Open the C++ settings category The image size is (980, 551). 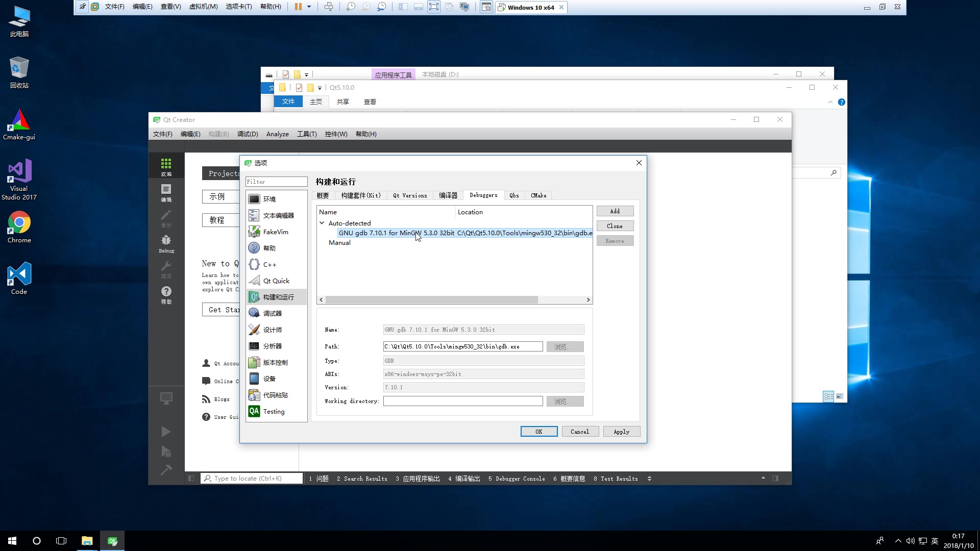tap(269, 264)
